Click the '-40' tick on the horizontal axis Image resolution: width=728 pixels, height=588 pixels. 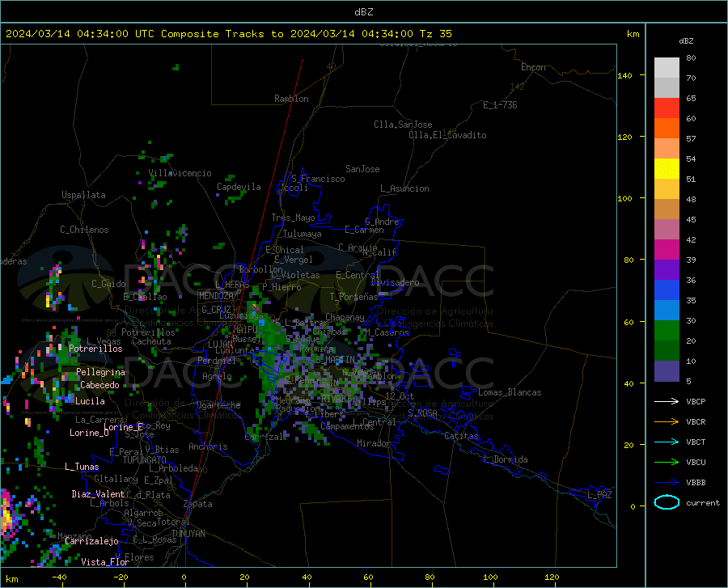point(59,577)
